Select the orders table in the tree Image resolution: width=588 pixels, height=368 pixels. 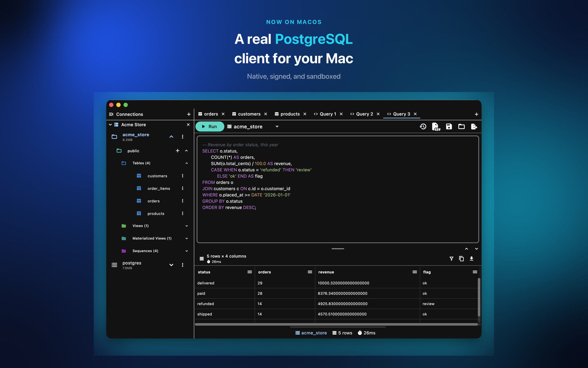154,201
